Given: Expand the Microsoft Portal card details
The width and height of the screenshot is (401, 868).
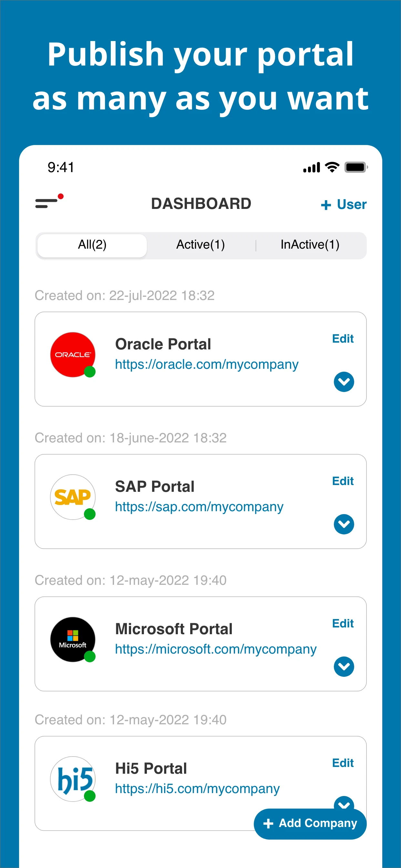Looking at the screenshot, I should (x=344, y=666).
